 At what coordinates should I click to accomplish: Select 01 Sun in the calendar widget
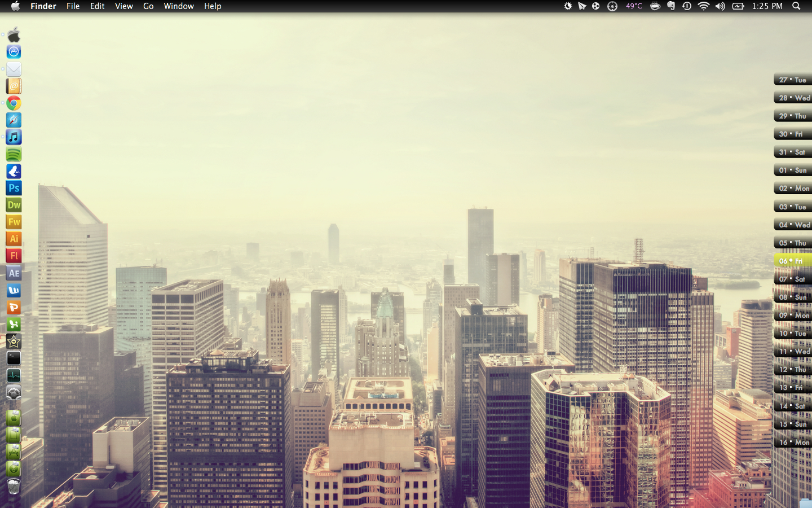[793, 170]
